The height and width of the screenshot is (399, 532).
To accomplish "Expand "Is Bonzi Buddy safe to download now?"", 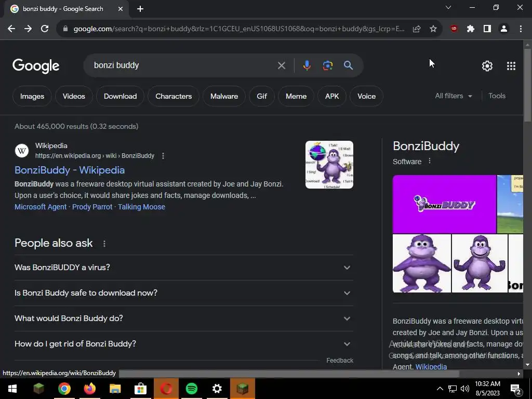I will pos(184,293).
